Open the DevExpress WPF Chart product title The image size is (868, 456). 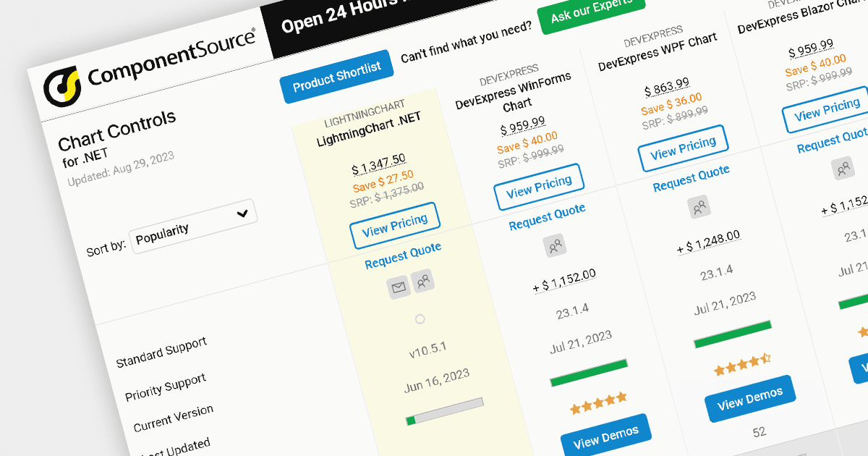point(658,51)
